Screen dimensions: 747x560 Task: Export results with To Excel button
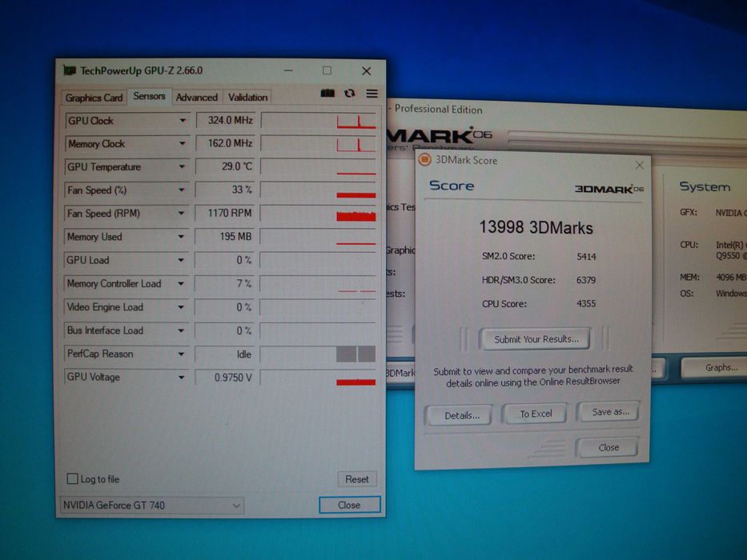pos(536,414)
